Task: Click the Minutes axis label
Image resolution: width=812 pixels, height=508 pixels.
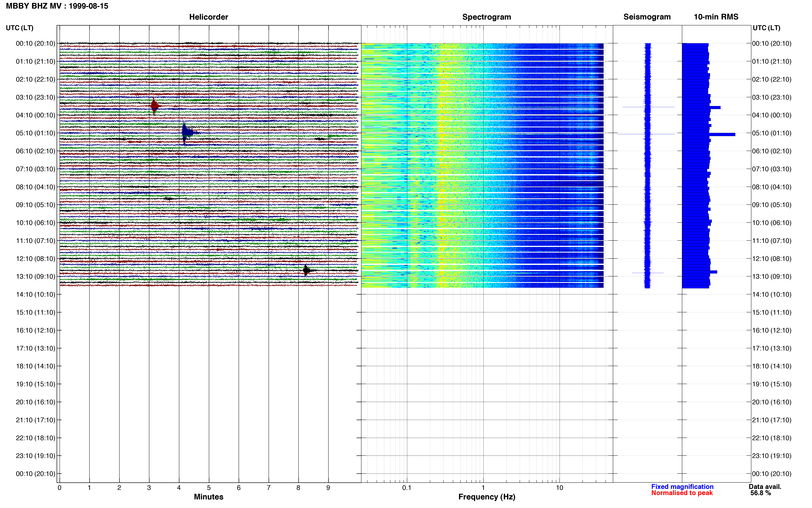Action: (x=209, y=497)
